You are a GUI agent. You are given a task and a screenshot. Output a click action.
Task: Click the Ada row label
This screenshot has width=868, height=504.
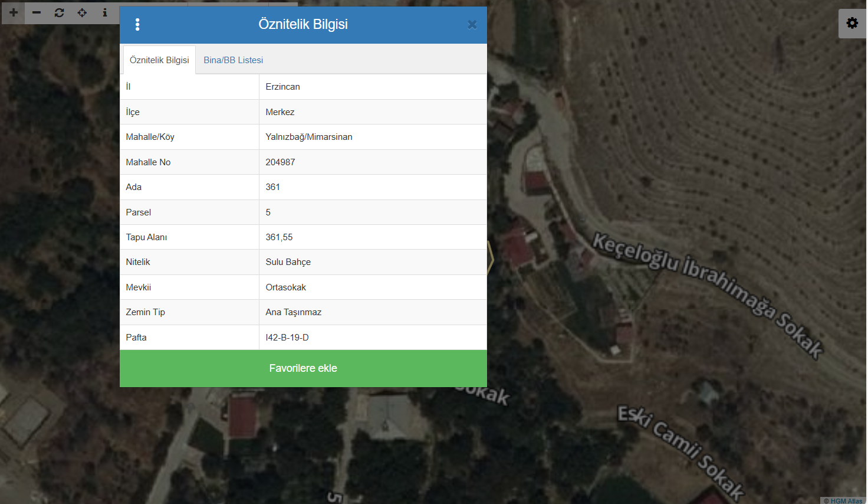click(x=134, y=187)
